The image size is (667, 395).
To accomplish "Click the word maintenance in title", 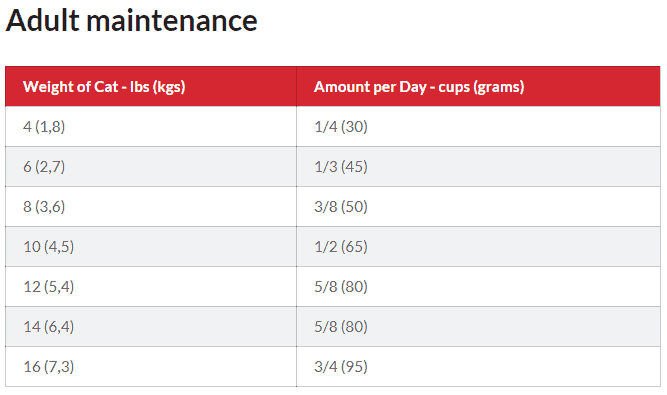I will (x=172, y=20).
